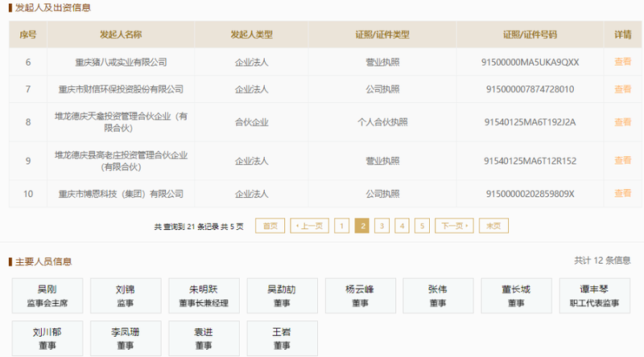Click the 证照/证件号码 column header
Viewport: 644px width, 357px height.
coord(530,35)
